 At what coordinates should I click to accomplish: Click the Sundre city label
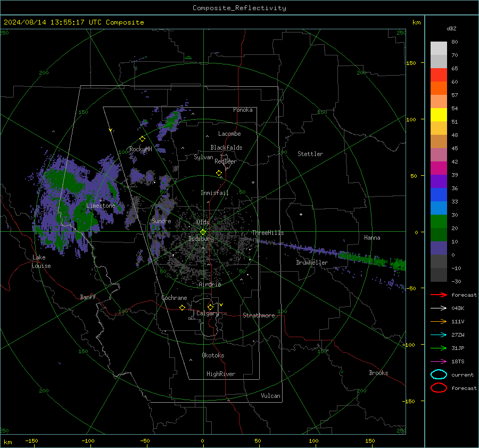coord(161,221)
